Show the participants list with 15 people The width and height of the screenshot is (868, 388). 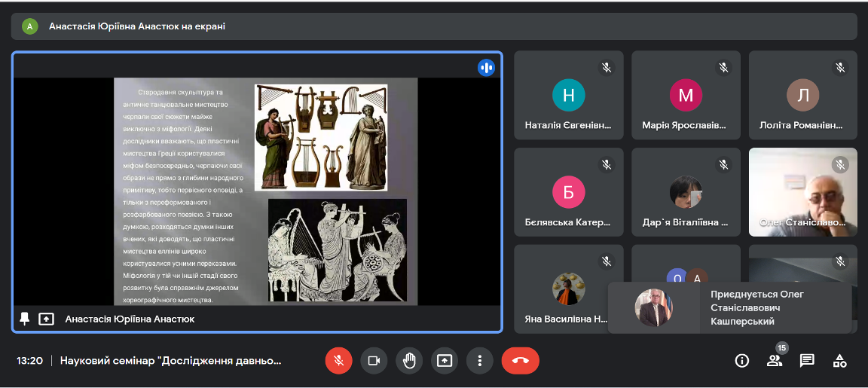(774, 360)
